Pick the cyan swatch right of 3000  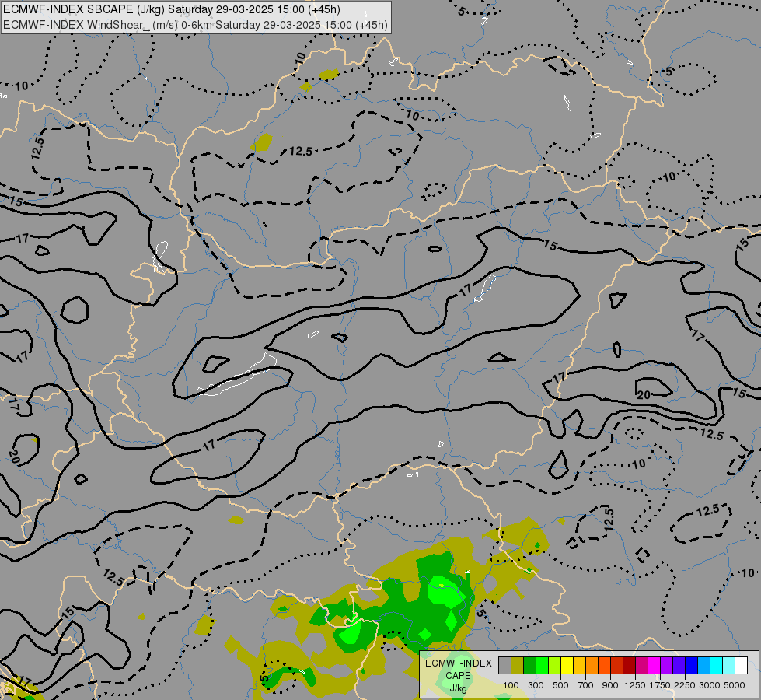[x=717, y=665]
